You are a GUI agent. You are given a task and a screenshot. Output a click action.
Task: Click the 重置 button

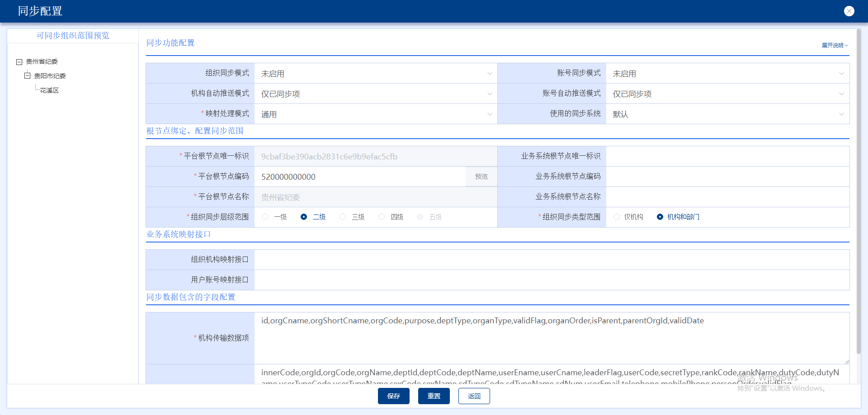[x=434, y=396]
